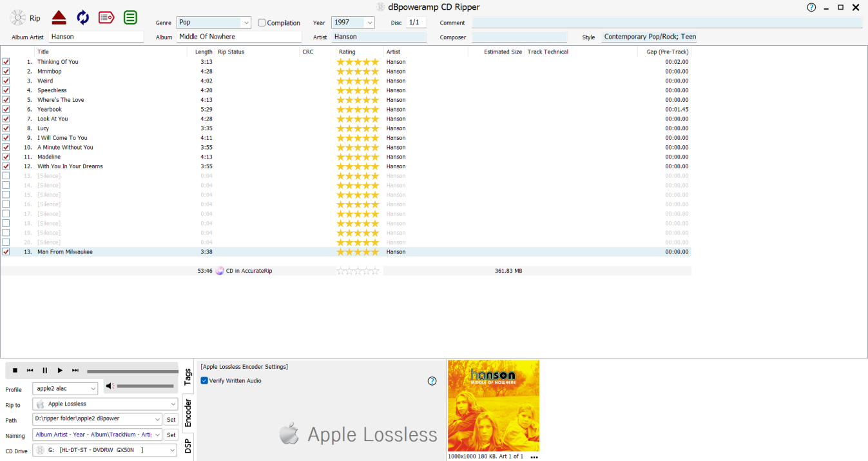This screenshot has width=868, height=461.
Task: Select track title Speechless
Action: 52,90
